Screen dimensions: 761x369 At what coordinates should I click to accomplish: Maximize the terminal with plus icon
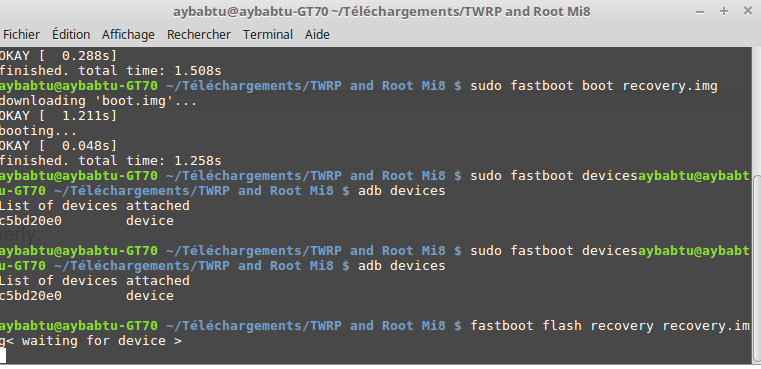(724, 11)
